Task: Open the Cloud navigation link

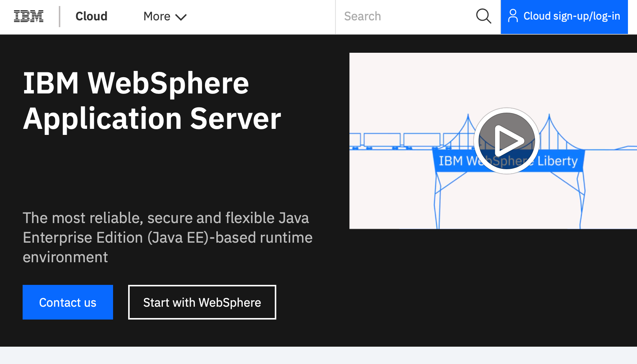Action: coord(91,16)
